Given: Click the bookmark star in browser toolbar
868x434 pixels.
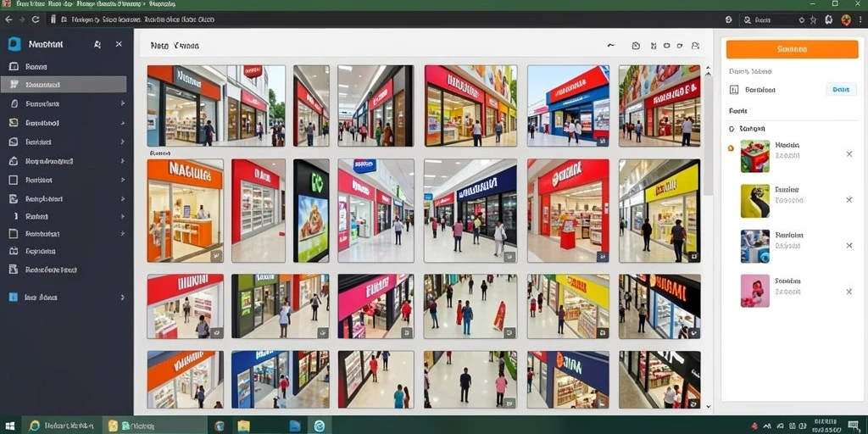Looking at the screenshot, I should click(x=813, y=20).
